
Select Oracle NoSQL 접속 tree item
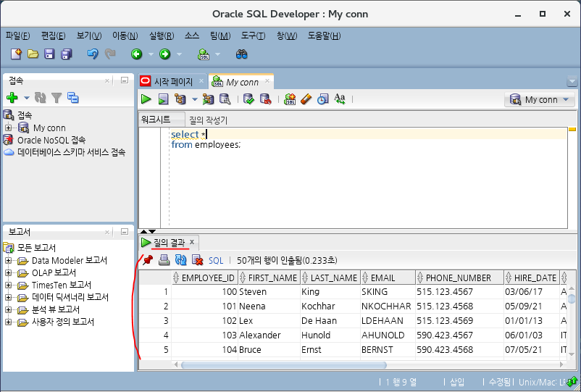pyautogui.click(x=51, y=140)
